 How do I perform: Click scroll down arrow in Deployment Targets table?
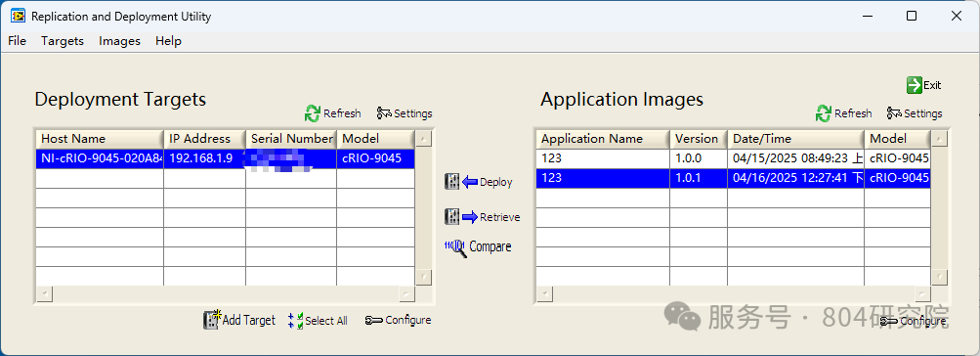coord(424,277)
